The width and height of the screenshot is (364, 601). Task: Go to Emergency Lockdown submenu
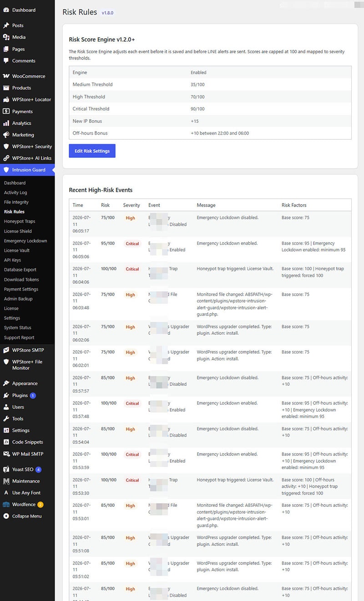tap(25, 241)
